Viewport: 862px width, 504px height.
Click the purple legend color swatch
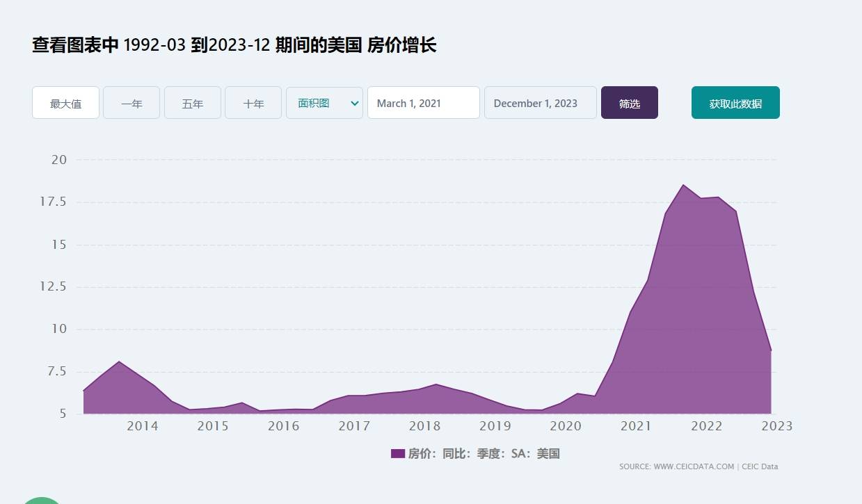pyautogui.click(x=398, y=454)
